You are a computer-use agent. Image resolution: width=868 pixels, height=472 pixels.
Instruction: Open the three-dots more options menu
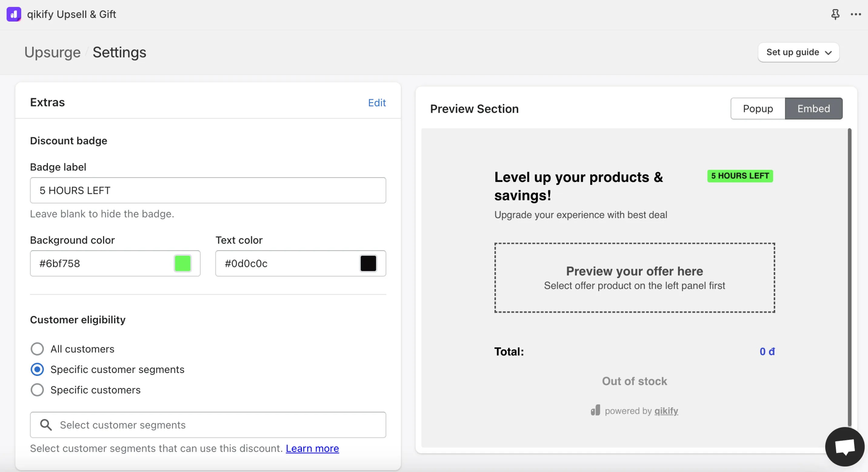click(x=856, y=14)
